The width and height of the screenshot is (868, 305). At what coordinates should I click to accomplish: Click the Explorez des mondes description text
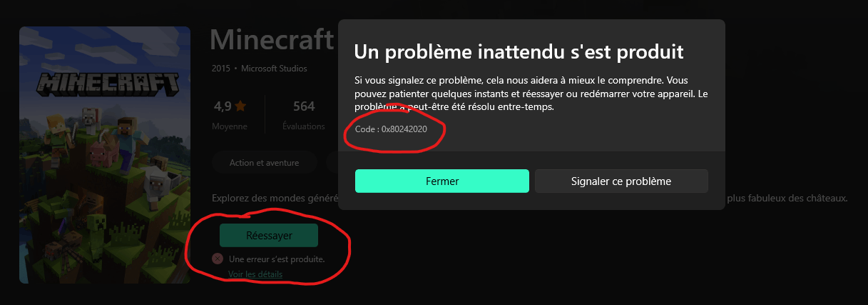[x=275, y=198]
